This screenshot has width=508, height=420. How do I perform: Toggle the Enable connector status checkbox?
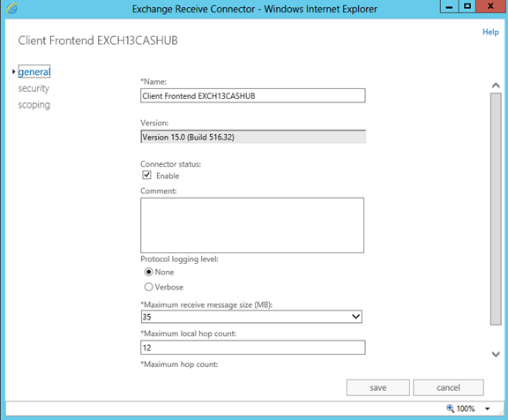(x=146, y=176)
